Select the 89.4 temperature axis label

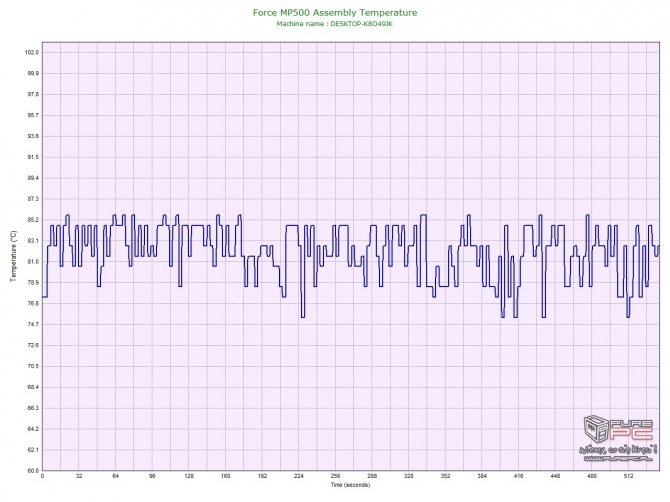pos(33,178)
